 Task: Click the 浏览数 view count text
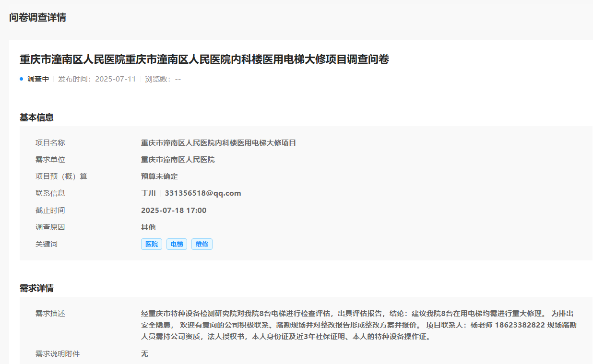pos(163,79)
